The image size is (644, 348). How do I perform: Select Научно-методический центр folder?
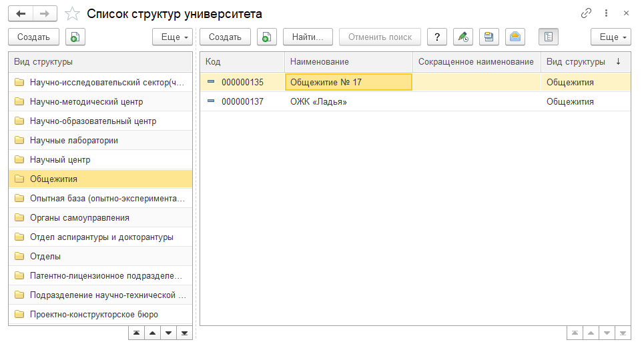click(101, 101)
